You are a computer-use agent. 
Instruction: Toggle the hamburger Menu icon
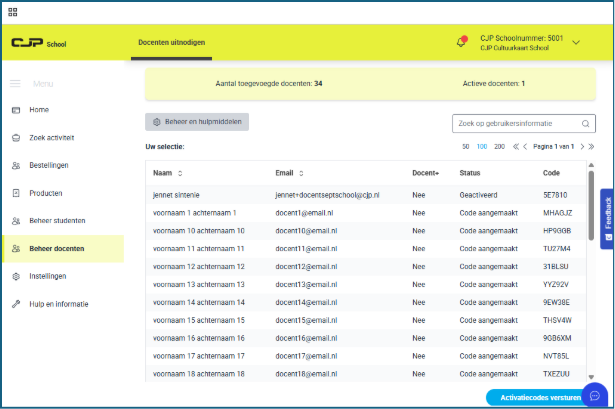pos(15,84)
